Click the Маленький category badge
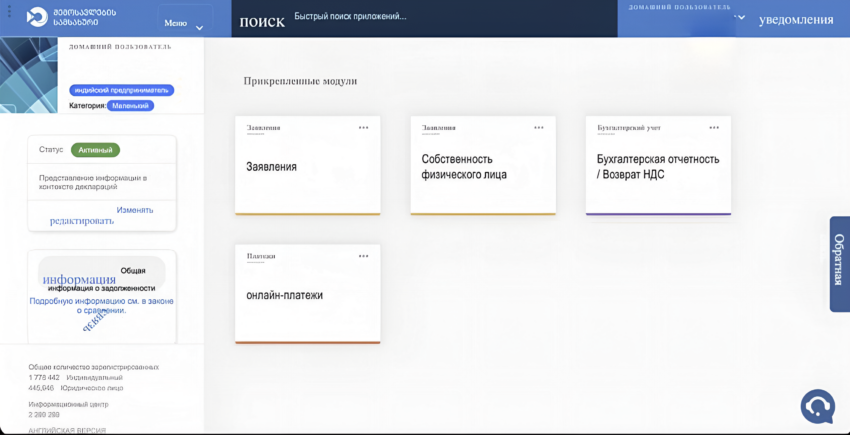This screenshot has height=435, width=850. [x=130, y=105]
